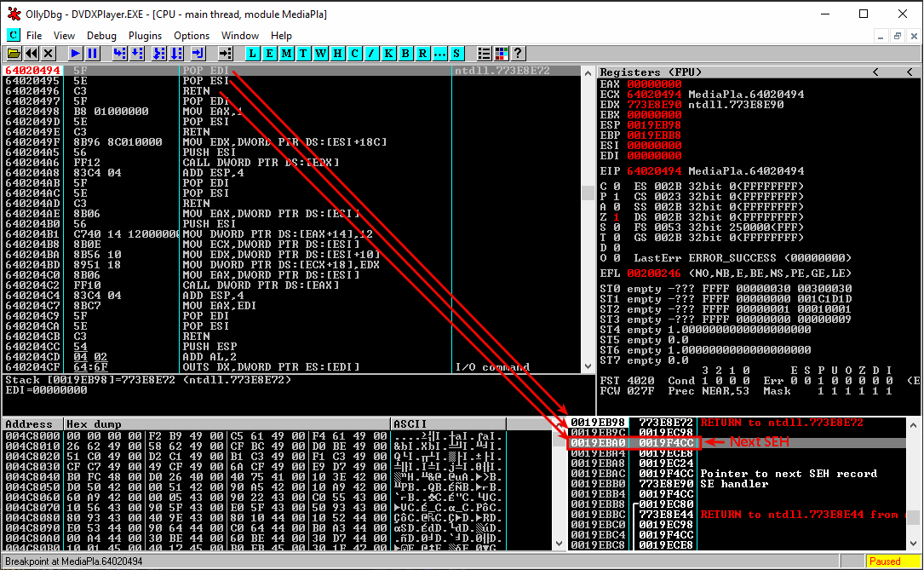Open Debugging options via the list icon
Image resolution: width=924 pixels, height=570 pixels.
click(484, 54)
